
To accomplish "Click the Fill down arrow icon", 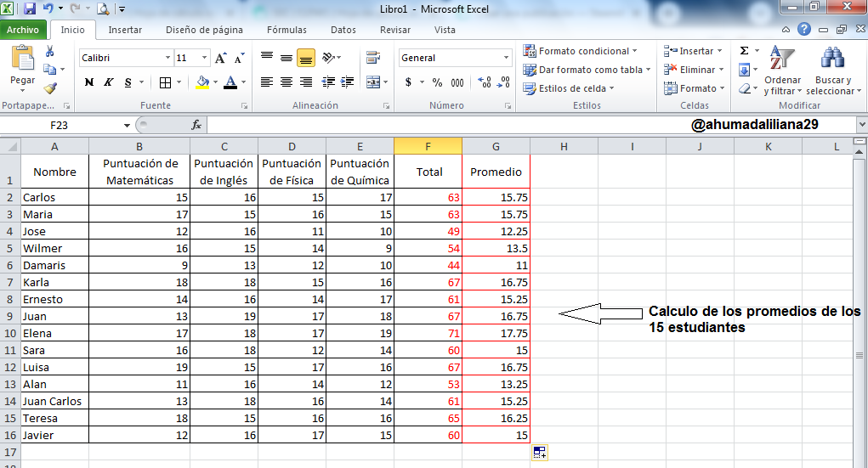I will 745,70.
